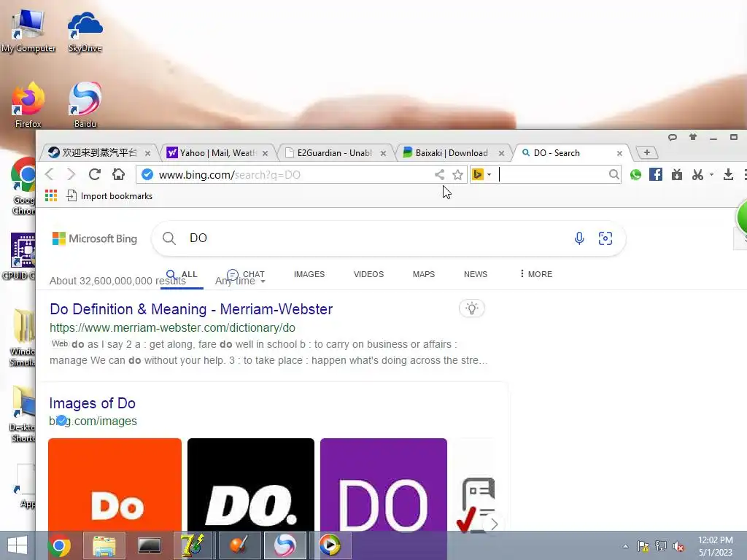Viewport: 747px width, 560px height.
Task: Select the IMAGES search tab
Action: pyautogui.click(x=309, y=274)
